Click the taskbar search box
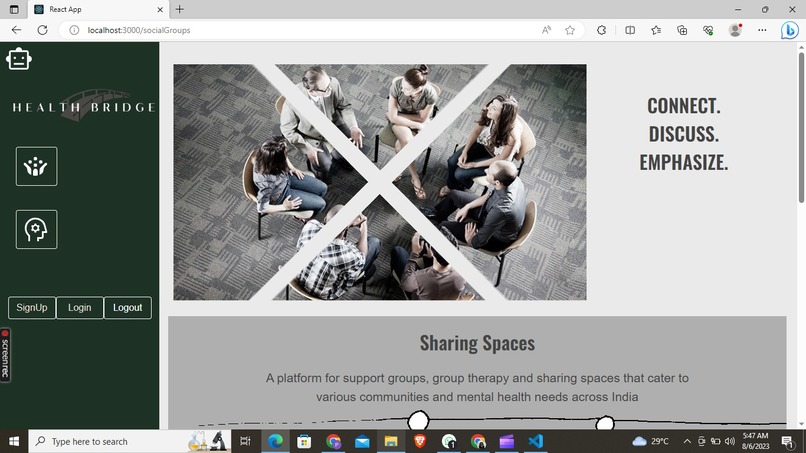Image resolution: width=806 pixels, height=453 pixels. 130,441
